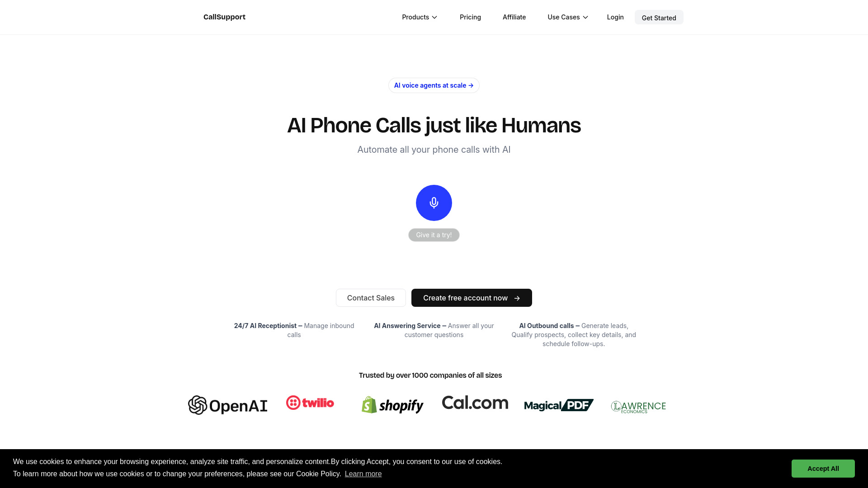Viewport: 868px width, 488px height.
Task: Click the Shopify logo in trusted companies
Action: click(x=392, y=405)
